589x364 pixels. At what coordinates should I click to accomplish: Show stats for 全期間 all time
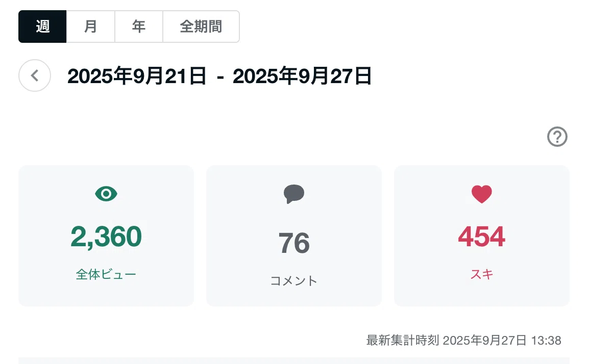tap(201, 27)
